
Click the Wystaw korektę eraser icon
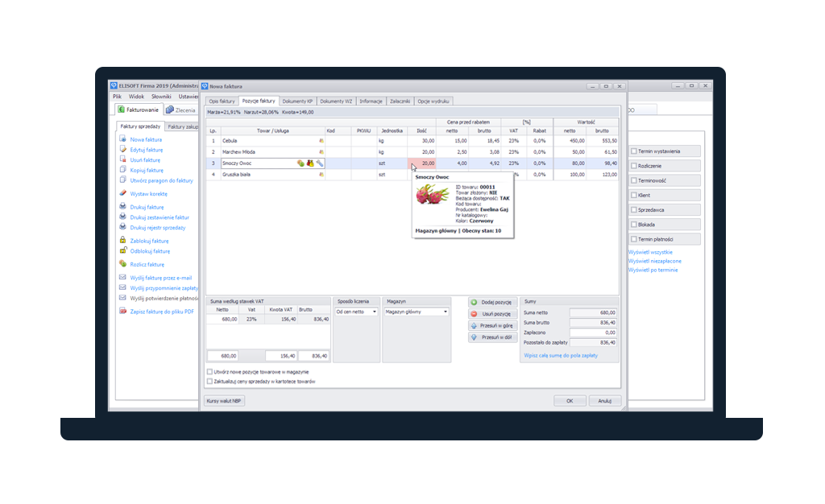tap(122, 194)
